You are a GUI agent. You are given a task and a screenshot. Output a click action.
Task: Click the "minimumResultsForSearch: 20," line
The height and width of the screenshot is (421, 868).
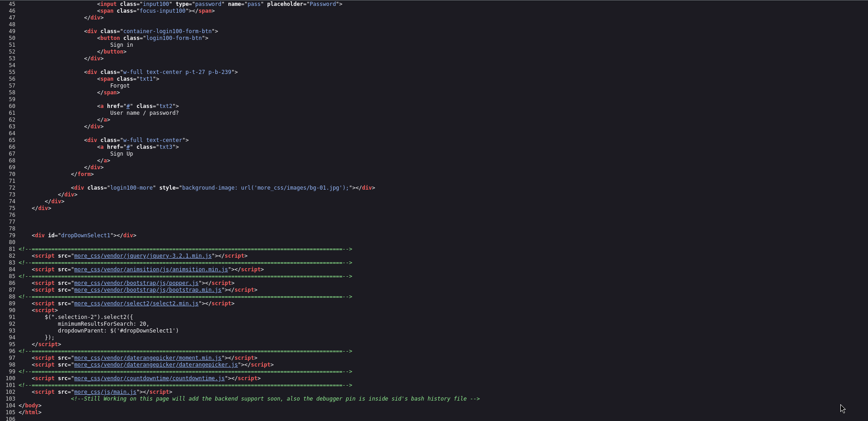click(103, 324)
